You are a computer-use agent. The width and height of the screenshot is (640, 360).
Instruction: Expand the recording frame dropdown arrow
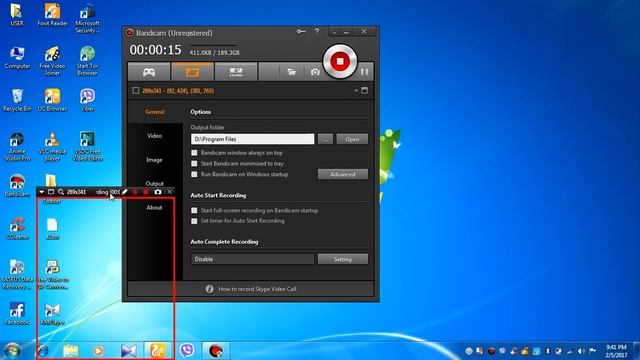[42, 192]
